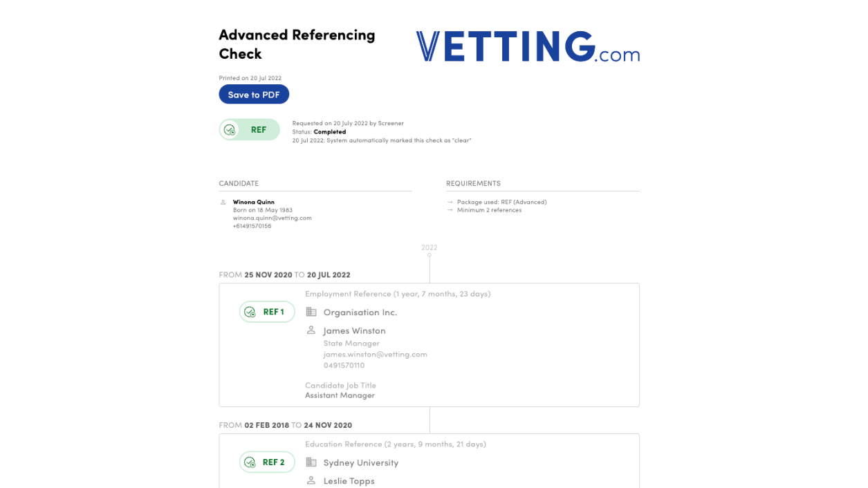Select the REF 1 label text in the badge

274,312
